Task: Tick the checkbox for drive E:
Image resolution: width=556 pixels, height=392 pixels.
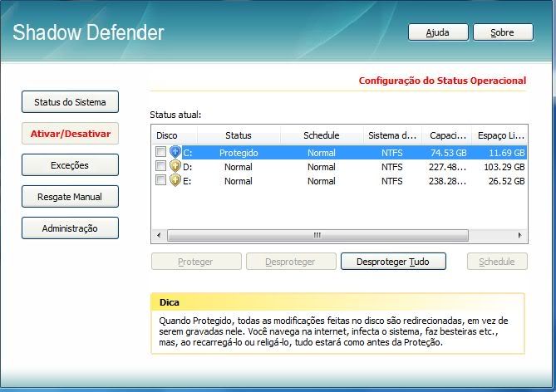Action: (160, 180)
